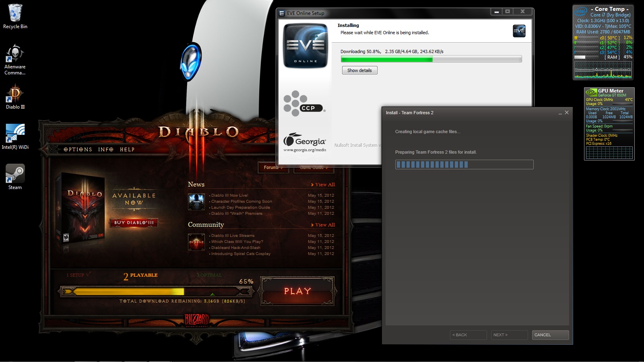
Task: Click '1 SETUP' stage label in Diablo launcher
Action: click(x=78, y=275)
